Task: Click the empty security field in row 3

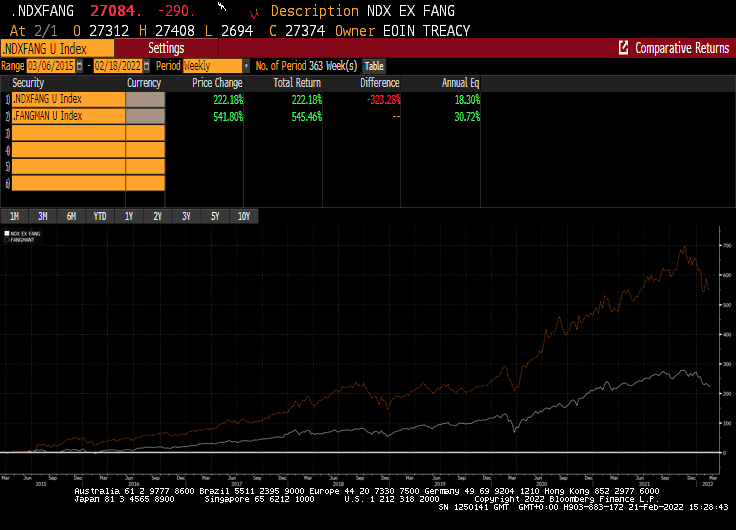Action: (68, 133)
